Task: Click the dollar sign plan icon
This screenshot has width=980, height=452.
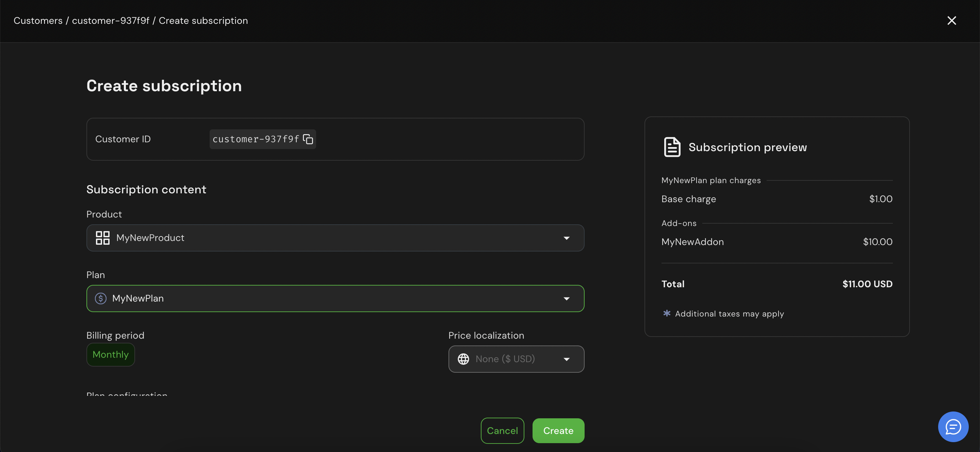Action: tap(100, 299)
